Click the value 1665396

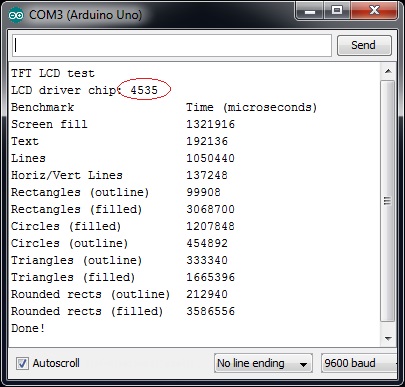(x=210, y=277)
